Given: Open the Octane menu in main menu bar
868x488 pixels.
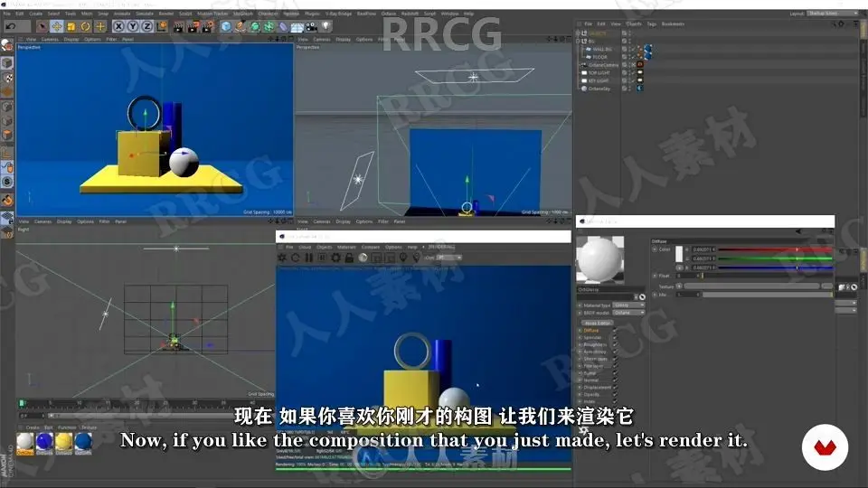Looking at the screenshot, I should (389, 14).
